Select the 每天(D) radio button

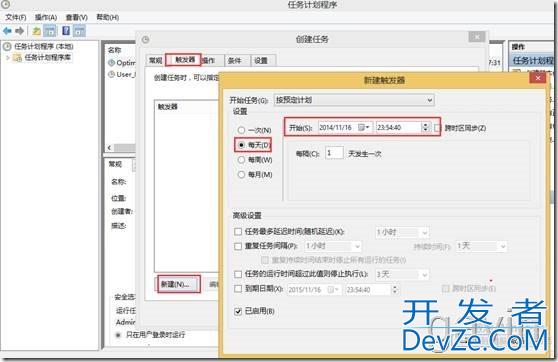tap(241, 145)
